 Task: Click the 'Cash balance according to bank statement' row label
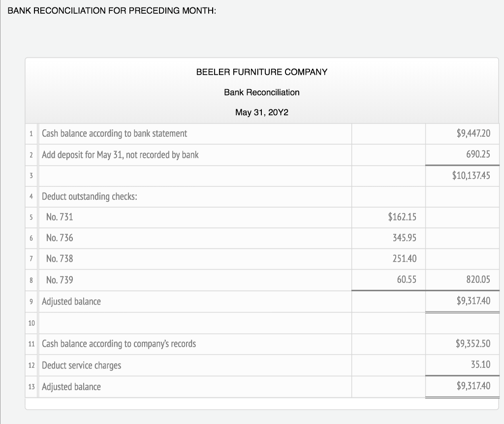point(114,133)
